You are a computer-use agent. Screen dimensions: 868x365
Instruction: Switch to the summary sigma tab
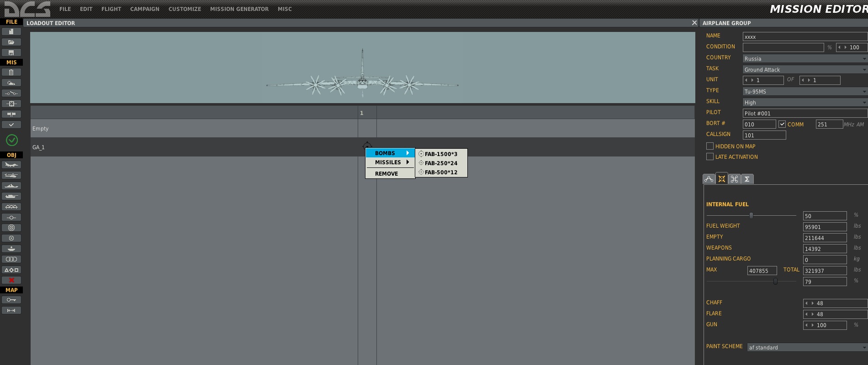point(747,179)
